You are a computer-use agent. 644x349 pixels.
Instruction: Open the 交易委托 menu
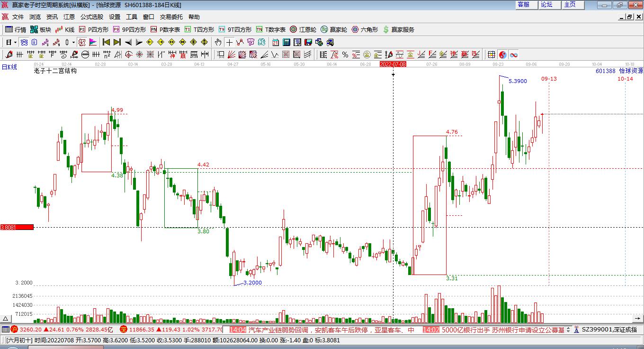pos(171,17)
